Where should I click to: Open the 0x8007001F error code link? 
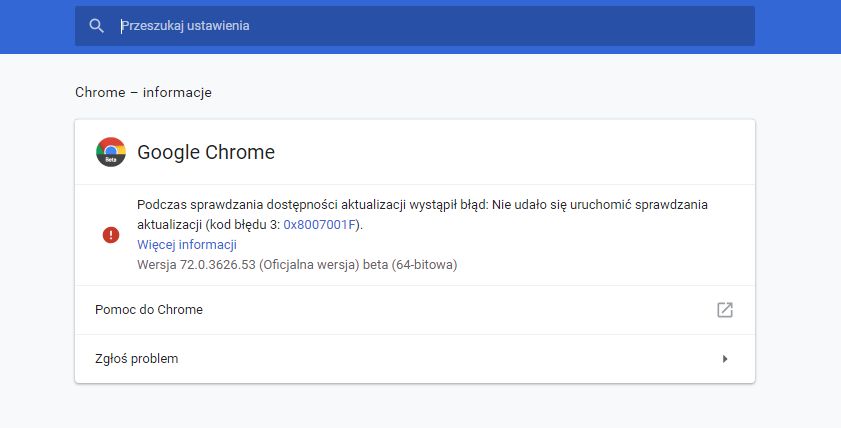tap(320, 225)
